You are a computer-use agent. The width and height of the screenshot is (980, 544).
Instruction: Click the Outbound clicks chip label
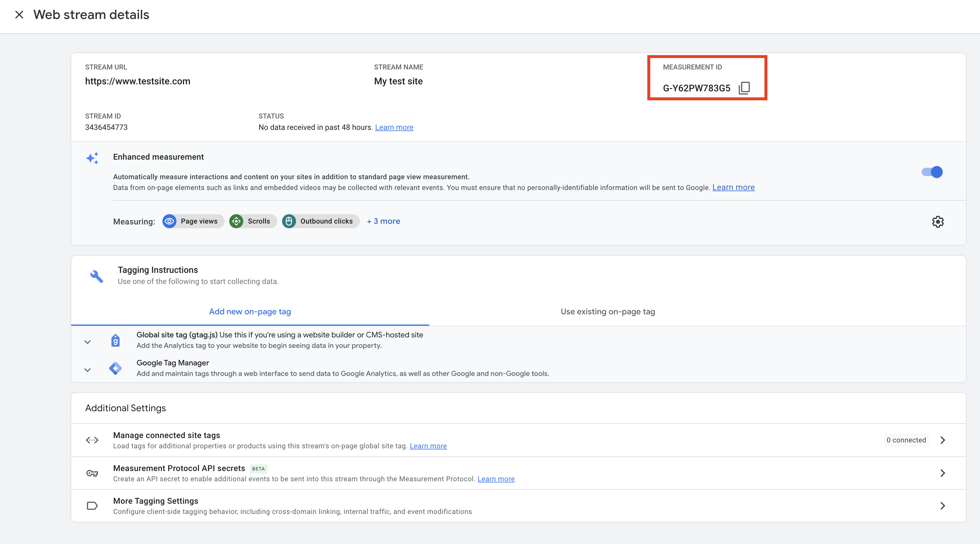326,221
